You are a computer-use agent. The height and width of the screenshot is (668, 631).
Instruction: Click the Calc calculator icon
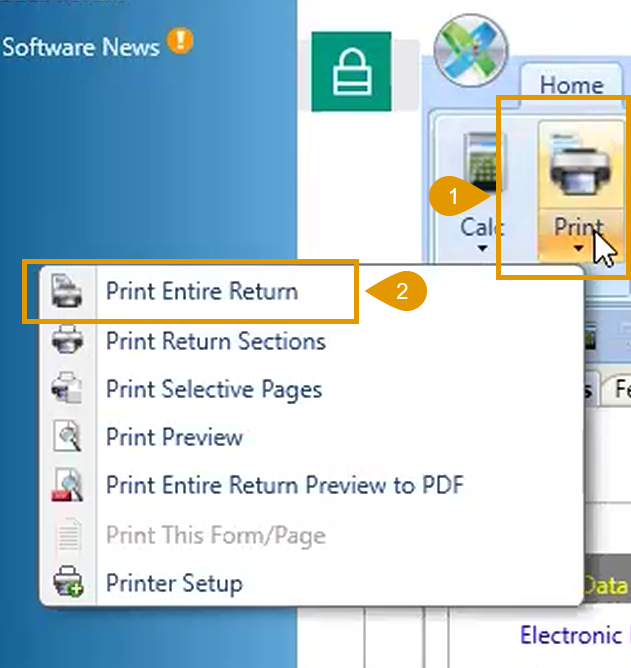[x=482, y=167]
